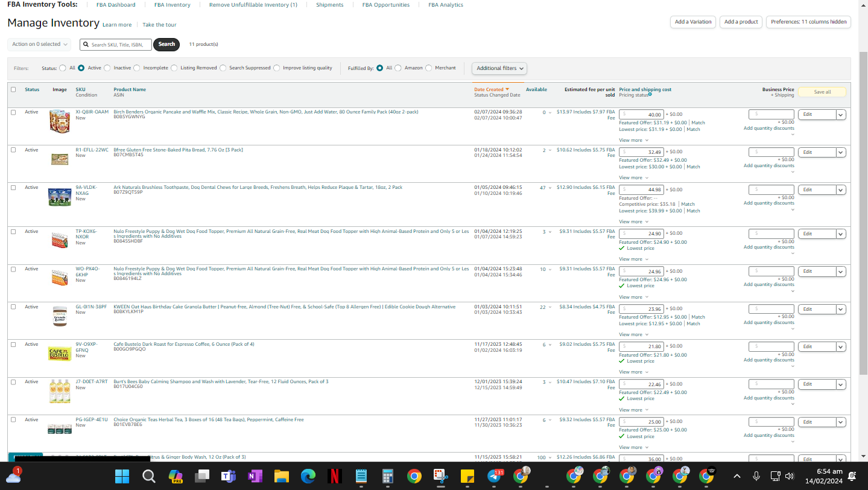Open OneNote from the taskbar

pyautogui.click(x=255, y=476)
